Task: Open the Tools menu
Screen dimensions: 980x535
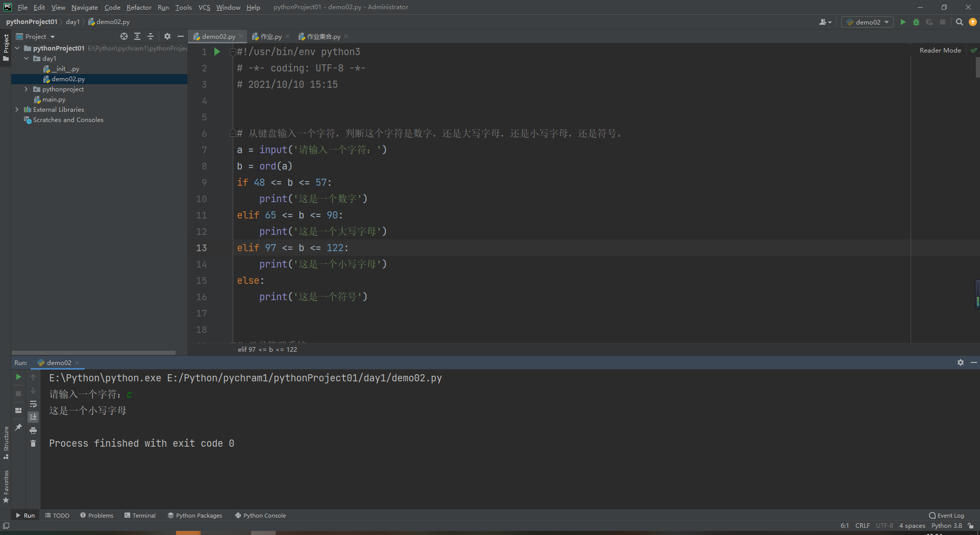Action: 183,7
